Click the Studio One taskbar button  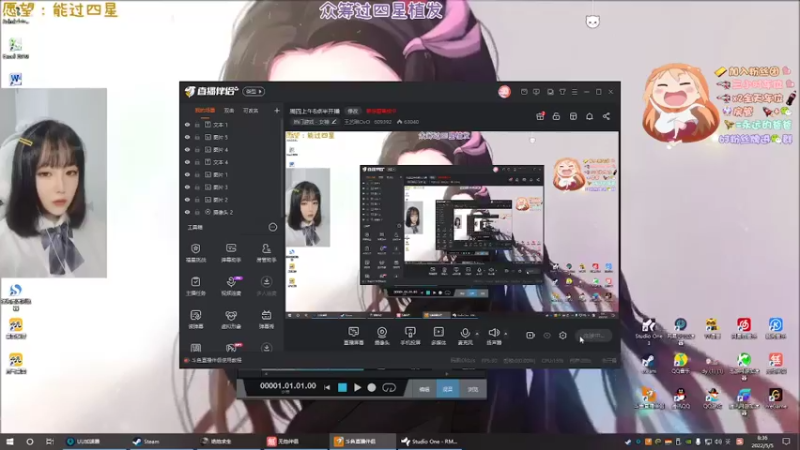click(x=430, y=441)
